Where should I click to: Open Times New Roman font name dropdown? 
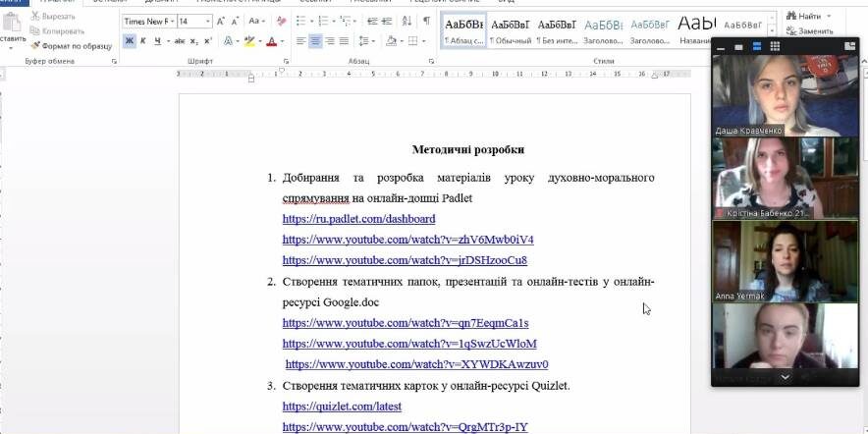click(173, 22)
